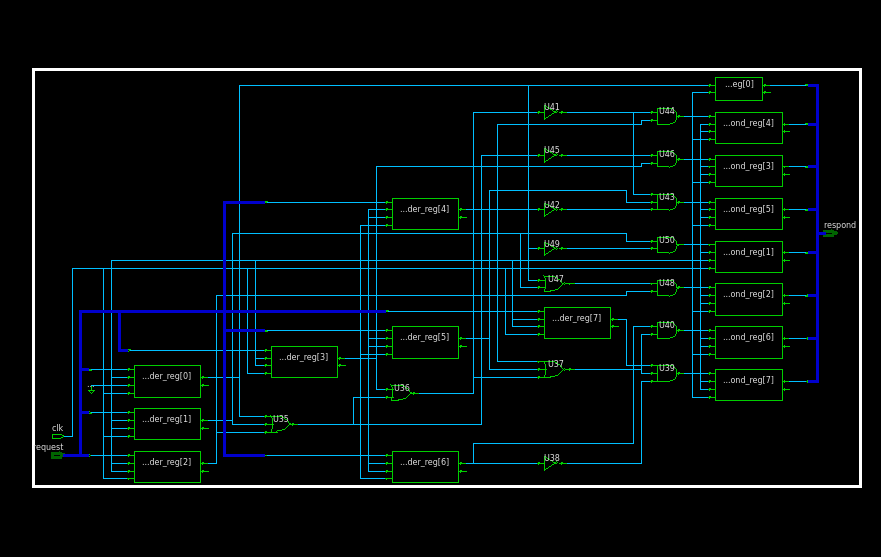Click the respond output port

click(829, 234)
